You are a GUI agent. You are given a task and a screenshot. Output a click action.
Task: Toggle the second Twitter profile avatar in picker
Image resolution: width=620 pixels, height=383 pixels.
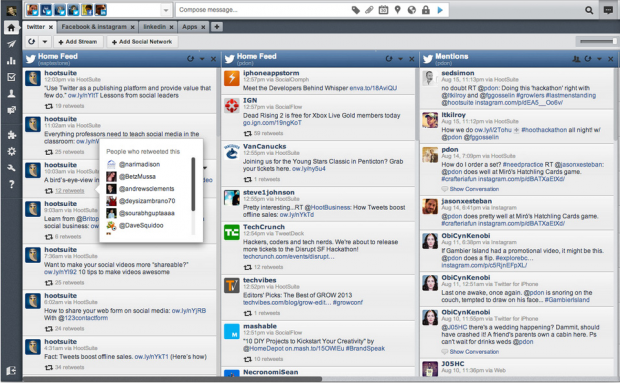(x=46, y=10)
